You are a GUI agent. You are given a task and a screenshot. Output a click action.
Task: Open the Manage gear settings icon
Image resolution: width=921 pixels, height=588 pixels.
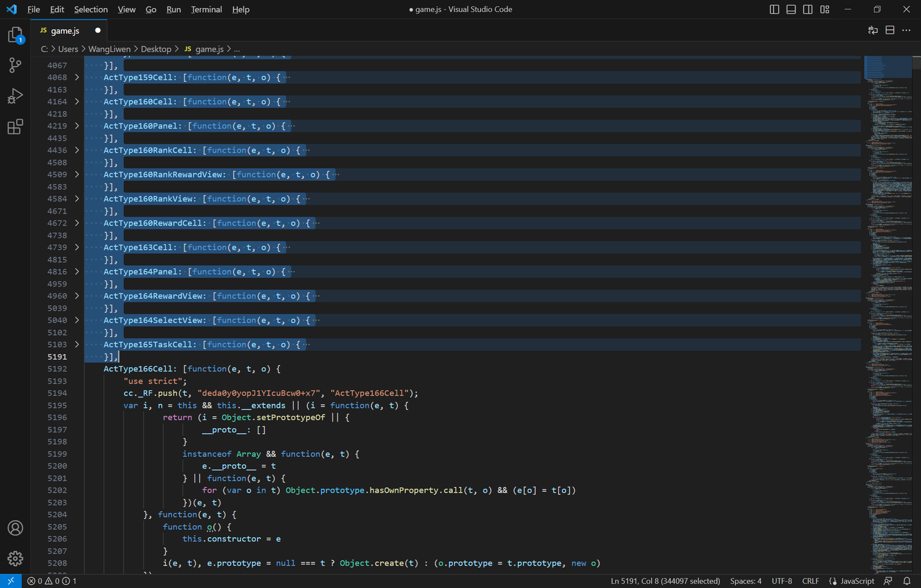coord(15,559)
